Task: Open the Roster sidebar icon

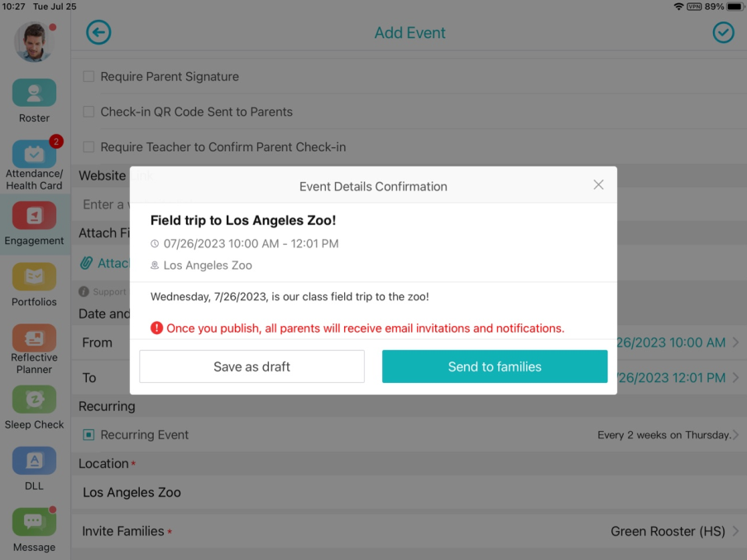Action: point(34,93)
